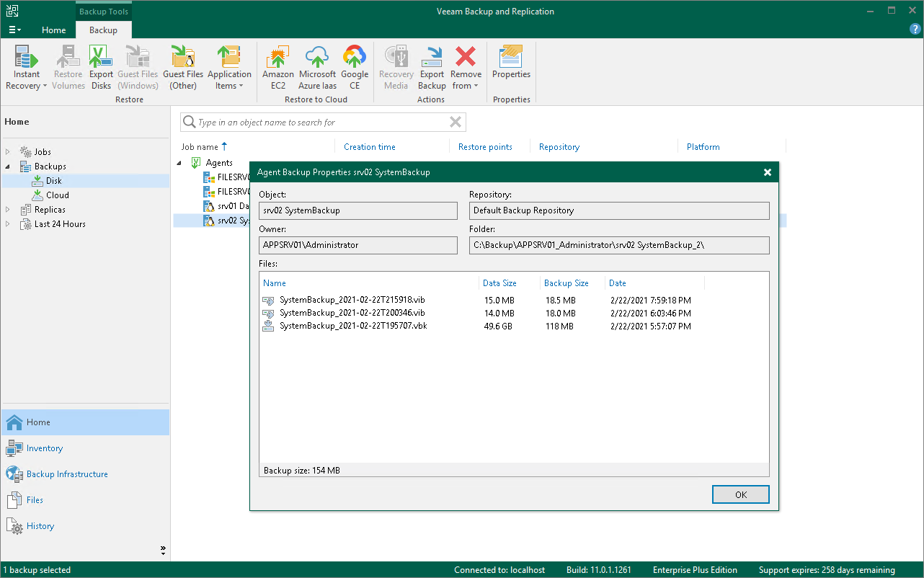Click the SystemBackup .vbk full backup file icon
The image size is (924, 578).
click(x=268, y=326)
